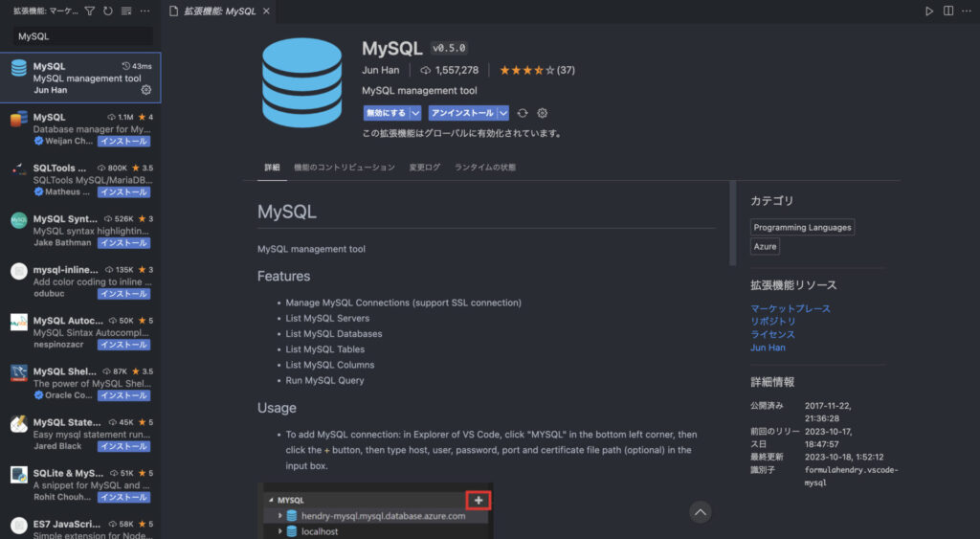
Task: Click the large MySQL database logo
Action: (x=301, y=82)
